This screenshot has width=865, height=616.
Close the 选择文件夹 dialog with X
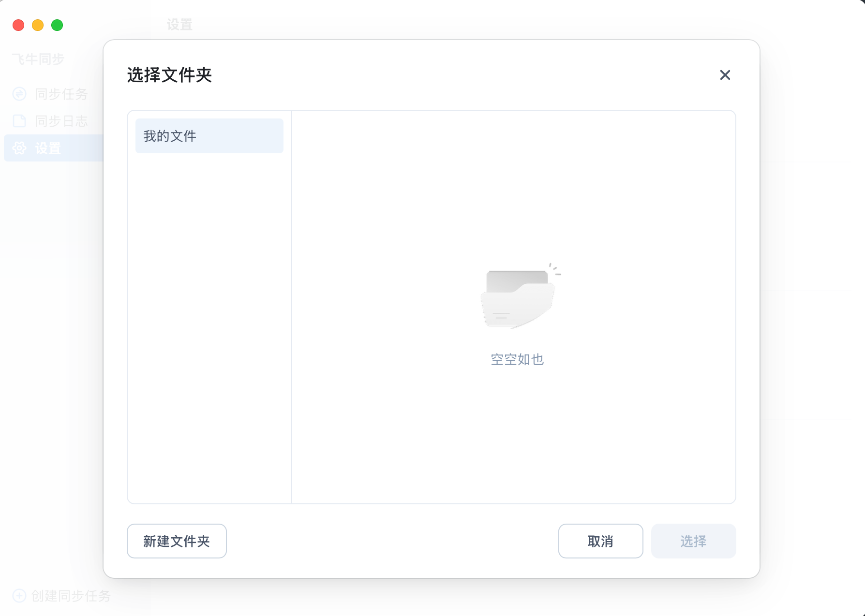[725, 75]
